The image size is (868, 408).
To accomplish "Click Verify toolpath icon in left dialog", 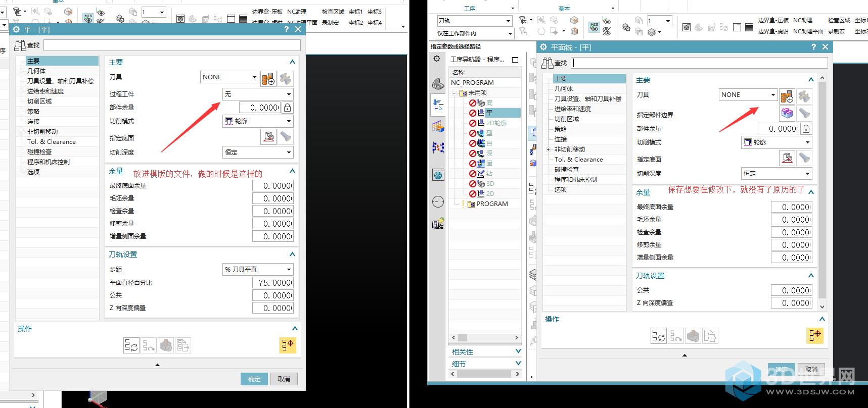I will click(166, 345).
